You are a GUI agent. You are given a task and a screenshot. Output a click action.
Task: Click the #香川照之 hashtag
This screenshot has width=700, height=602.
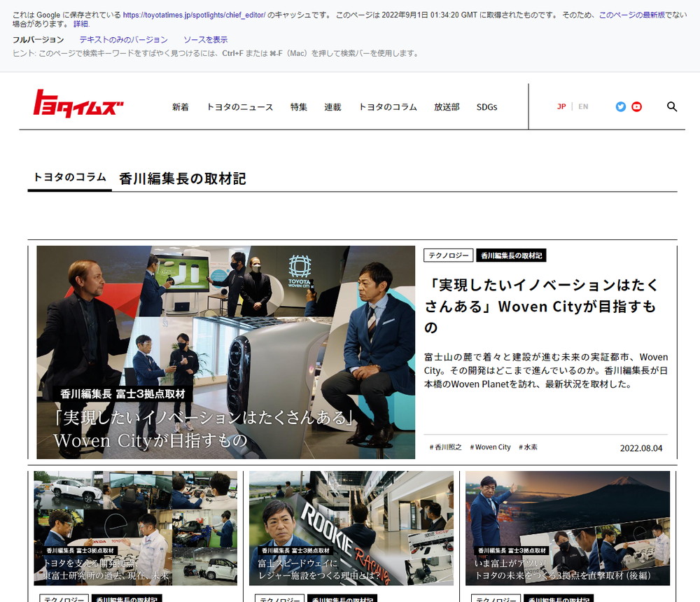pos(445,447)
